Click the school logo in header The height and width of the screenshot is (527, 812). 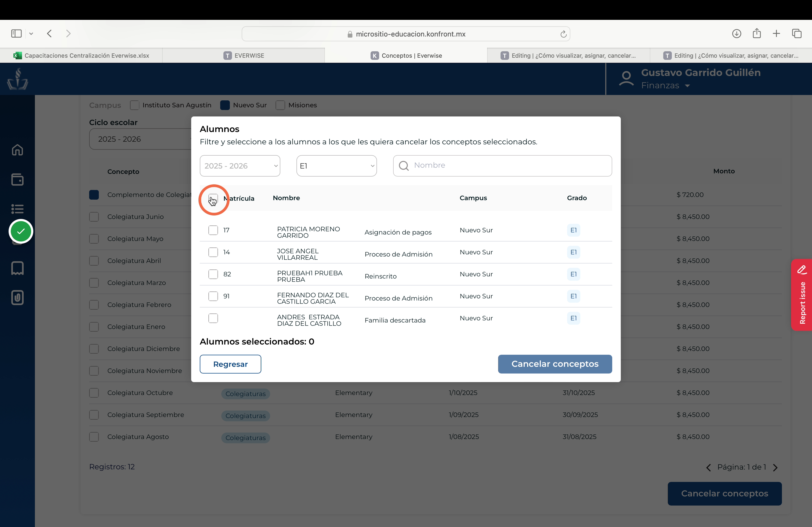(17, 79)
